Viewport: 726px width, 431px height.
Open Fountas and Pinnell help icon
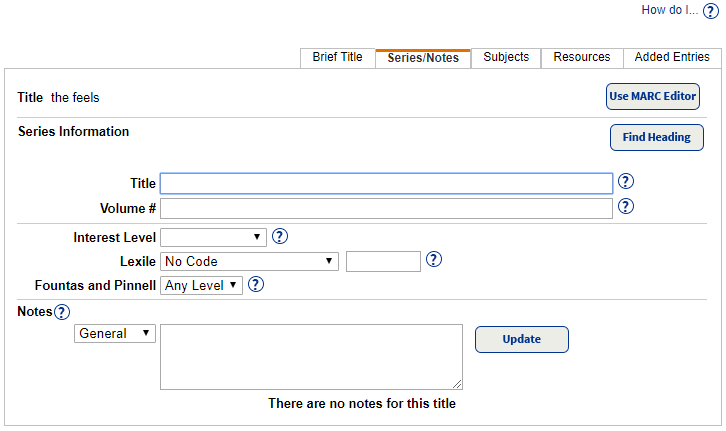256,285
